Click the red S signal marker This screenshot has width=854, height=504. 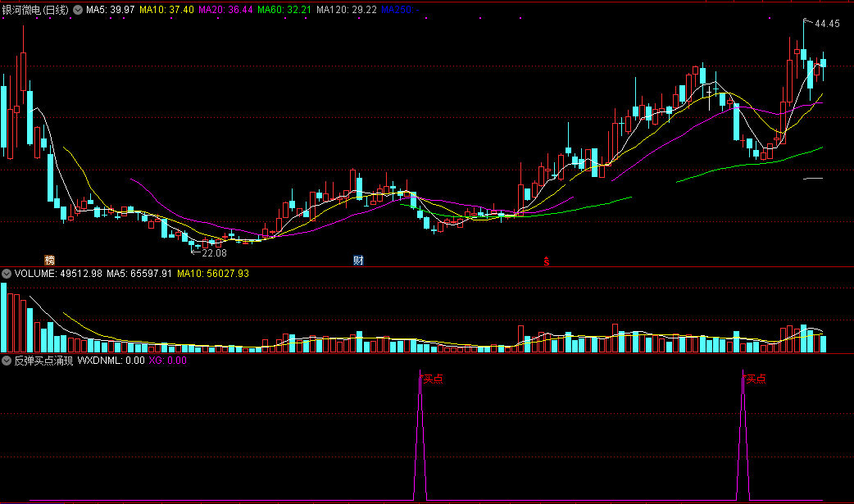pos(547,261)
